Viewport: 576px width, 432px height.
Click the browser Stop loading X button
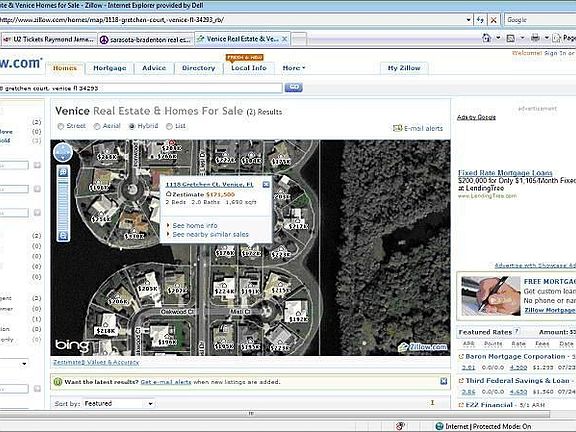point(494,20)
